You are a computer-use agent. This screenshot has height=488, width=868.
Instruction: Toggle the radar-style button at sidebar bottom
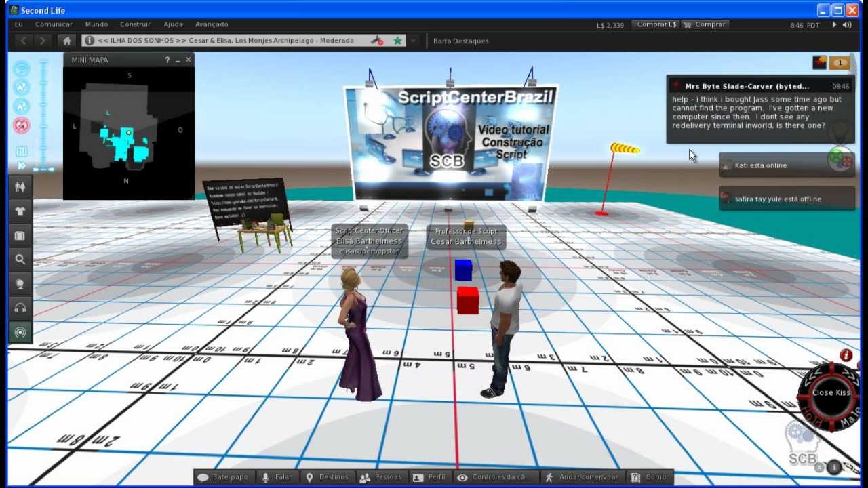click(x=20, y=332)
